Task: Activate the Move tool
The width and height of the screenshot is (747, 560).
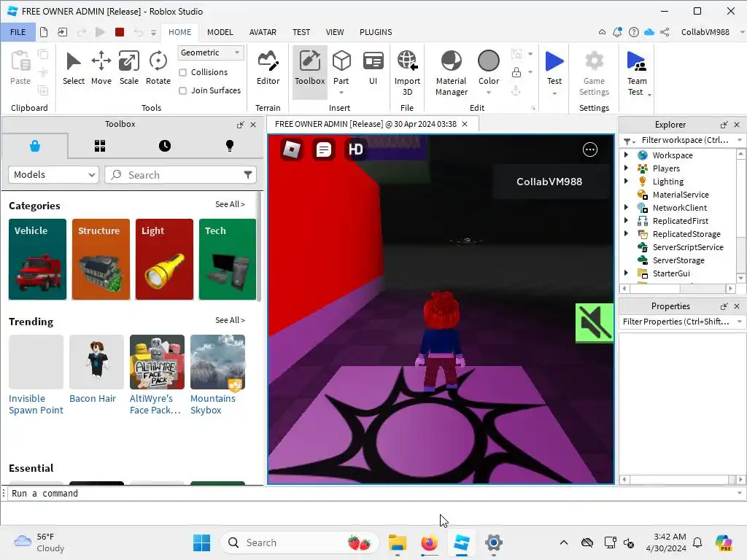Action: pos(101,69)
